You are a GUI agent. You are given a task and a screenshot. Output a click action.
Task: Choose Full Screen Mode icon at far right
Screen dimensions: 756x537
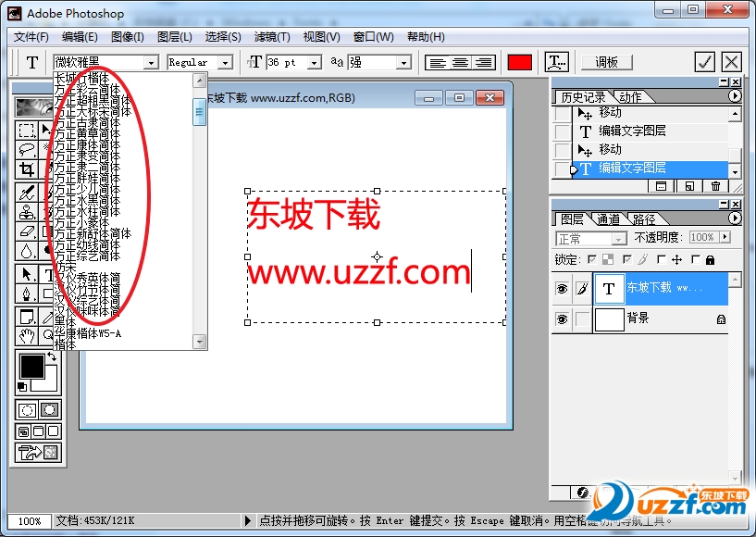click(x=54, y=431)
